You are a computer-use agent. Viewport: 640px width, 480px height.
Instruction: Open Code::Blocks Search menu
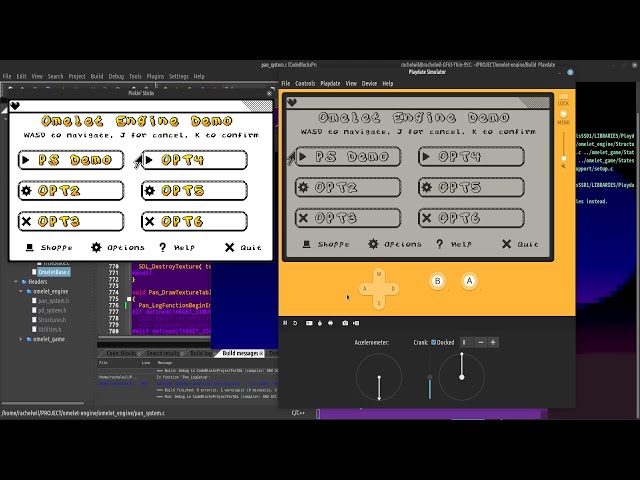55,76
